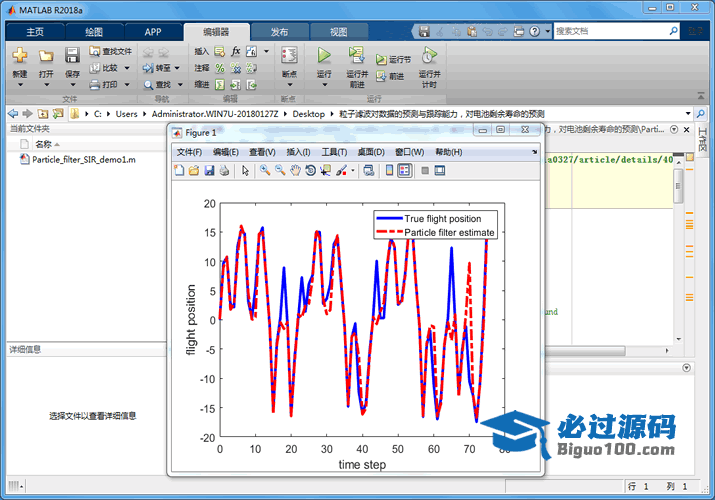This screenshot has width=715, height=500.
Task: Click the comment percent icon
Action: click(x=220, y=68)
